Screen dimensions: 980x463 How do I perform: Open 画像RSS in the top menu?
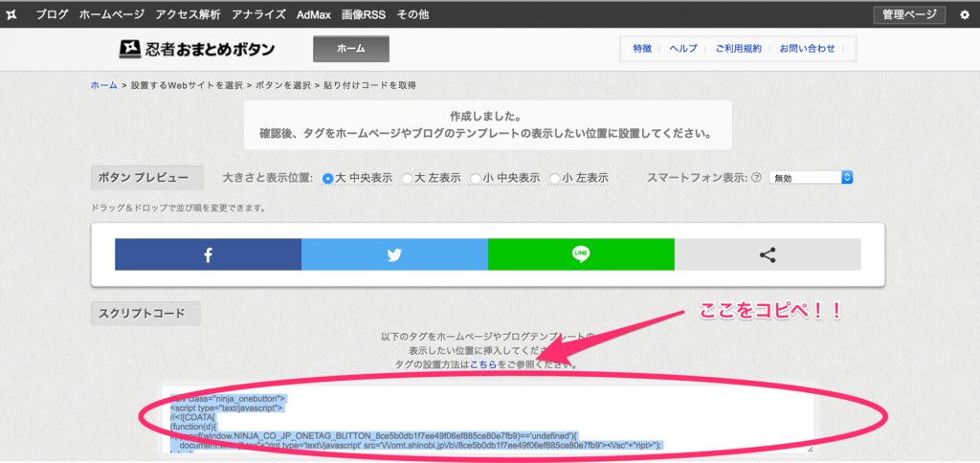(x=363, y=15)
